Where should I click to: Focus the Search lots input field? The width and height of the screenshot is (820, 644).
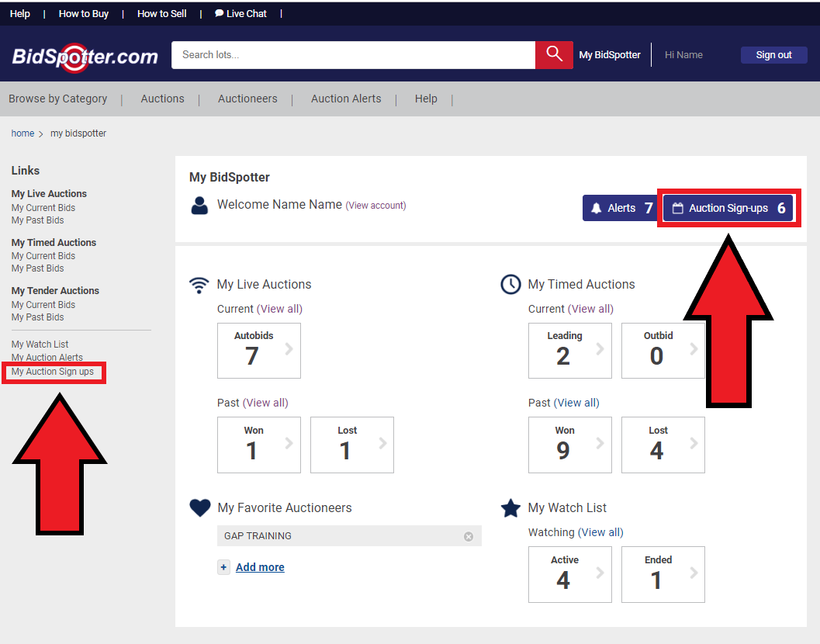(354, 55)
